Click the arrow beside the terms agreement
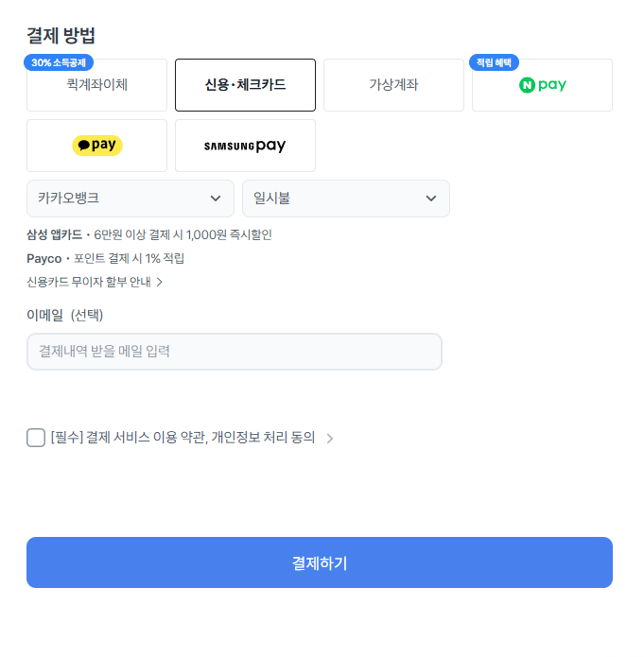Screen dimensions: 644x657 pyautogui.click(x=330, y=438)
